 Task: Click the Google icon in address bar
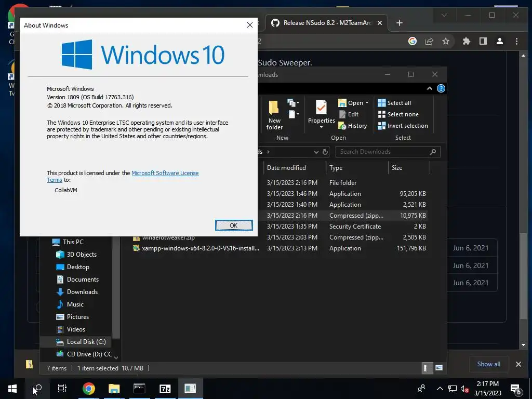click(x=412, y=41)
